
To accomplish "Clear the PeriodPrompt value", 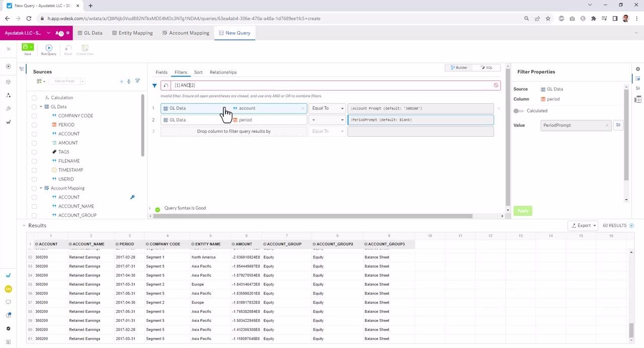I will 607,125.
